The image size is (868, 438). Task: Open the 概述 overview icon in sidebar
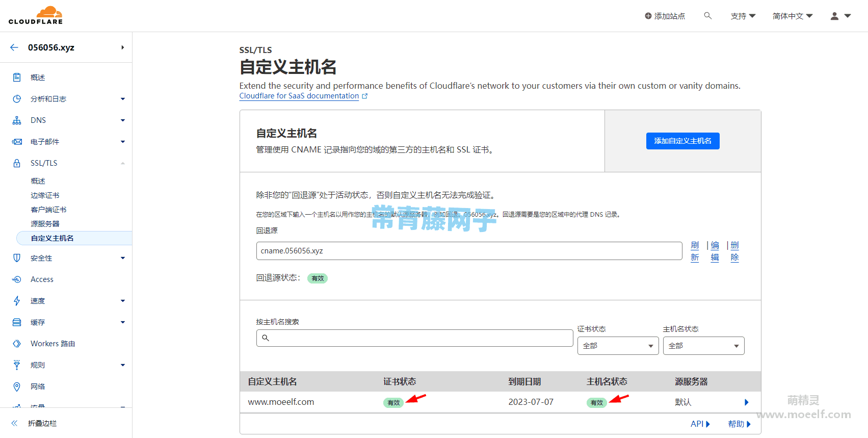tap(17, 78)
